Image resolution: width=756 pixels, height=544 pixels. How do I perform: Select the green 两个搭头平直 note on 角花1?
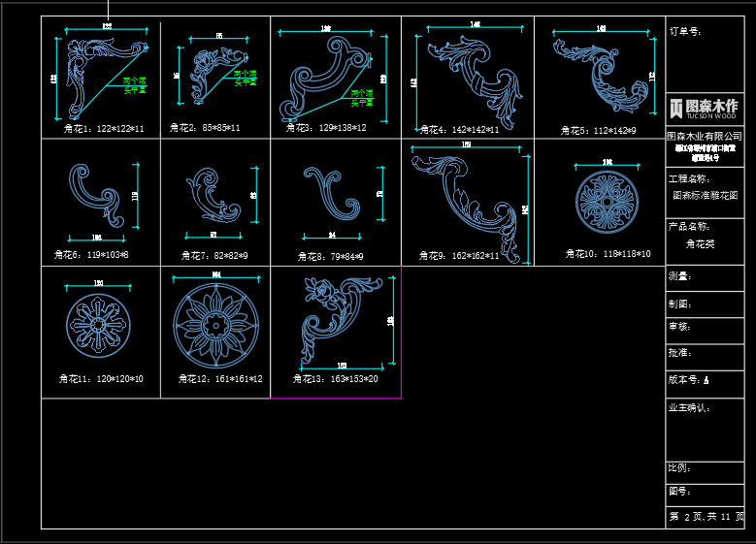coord(134,85)
